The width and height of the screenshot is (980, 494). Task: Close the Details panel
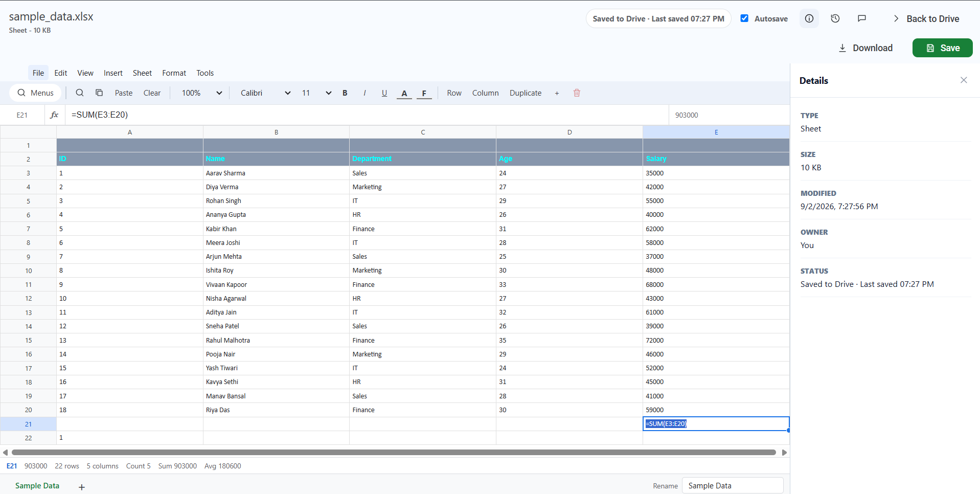tap(964, 80)
